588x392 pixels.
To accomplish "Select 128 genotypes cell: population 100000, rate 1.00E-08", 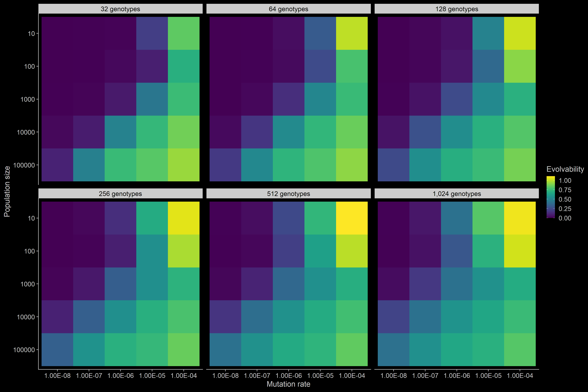I will [x=393, y=165].
